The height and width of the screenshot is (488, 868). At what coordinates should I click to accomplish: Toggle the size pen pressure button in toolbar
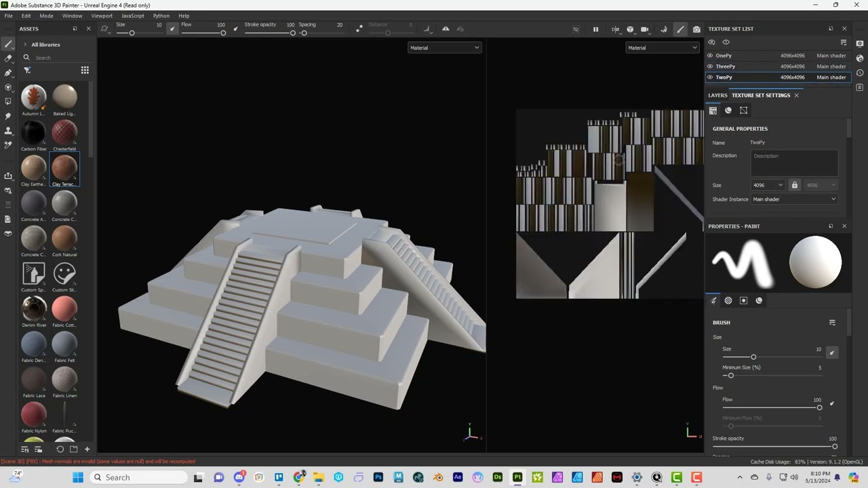coord(172,28)
